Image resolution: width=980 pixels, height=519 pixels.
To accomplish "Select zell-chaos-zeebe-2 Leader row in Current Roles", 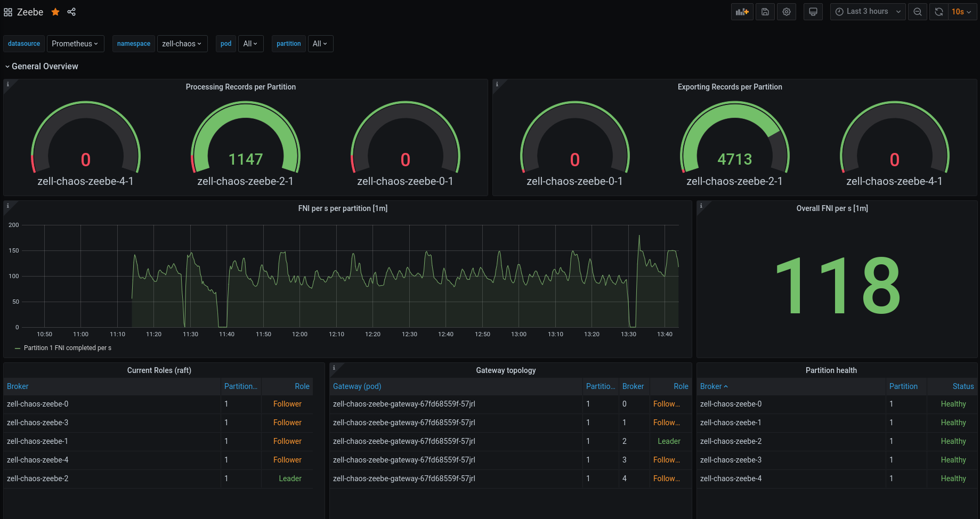I will [x=158, y=479].
